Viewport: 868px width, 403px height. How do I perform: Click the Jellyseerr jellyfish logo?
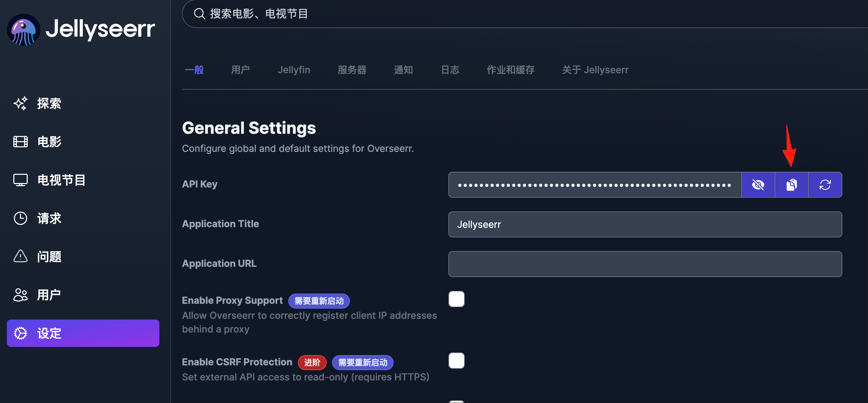[23, 30]
